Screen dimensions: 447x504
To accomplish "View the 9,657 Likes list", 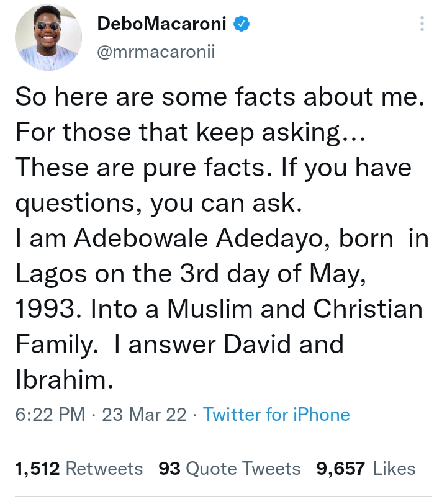I will (366, 469).
